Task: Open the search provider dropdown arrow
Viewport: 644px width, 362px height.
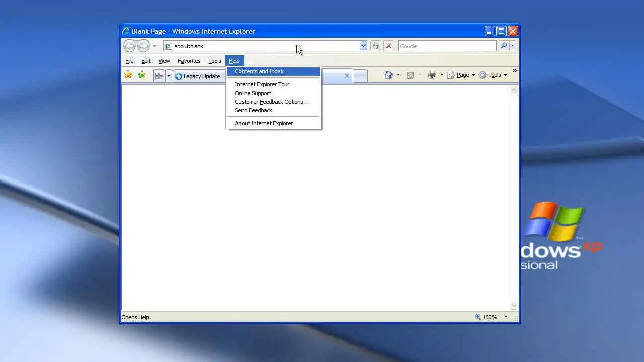Action: coord(512,46)
